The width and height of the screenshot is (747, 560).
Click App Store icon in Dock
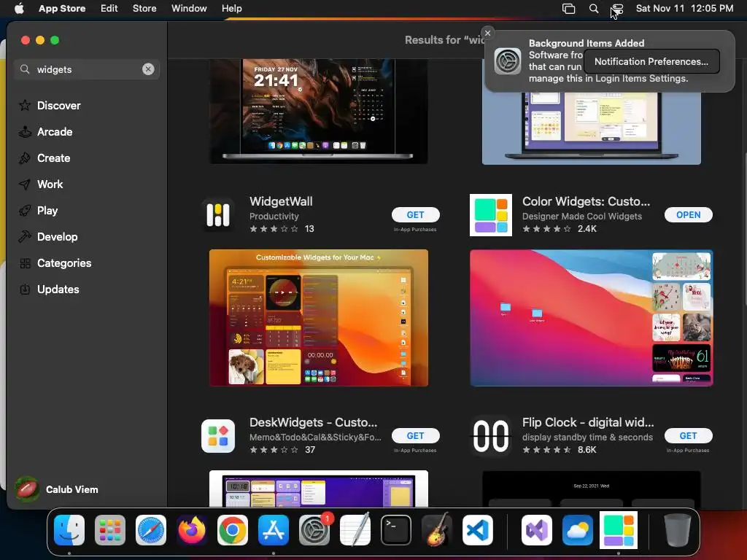pyautogui.click(x=274, y=530)
